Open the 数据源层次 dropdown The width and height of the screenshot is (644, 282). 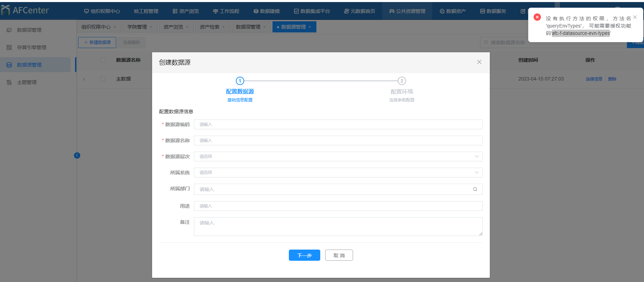[338, 157]
